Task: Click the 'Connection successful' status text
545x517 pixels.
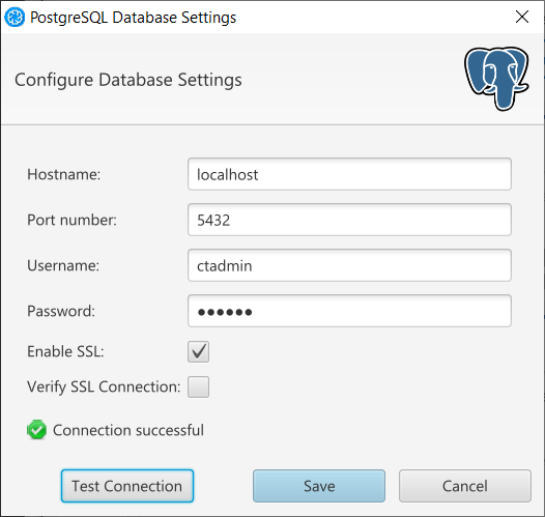Action: pos(128,430)
